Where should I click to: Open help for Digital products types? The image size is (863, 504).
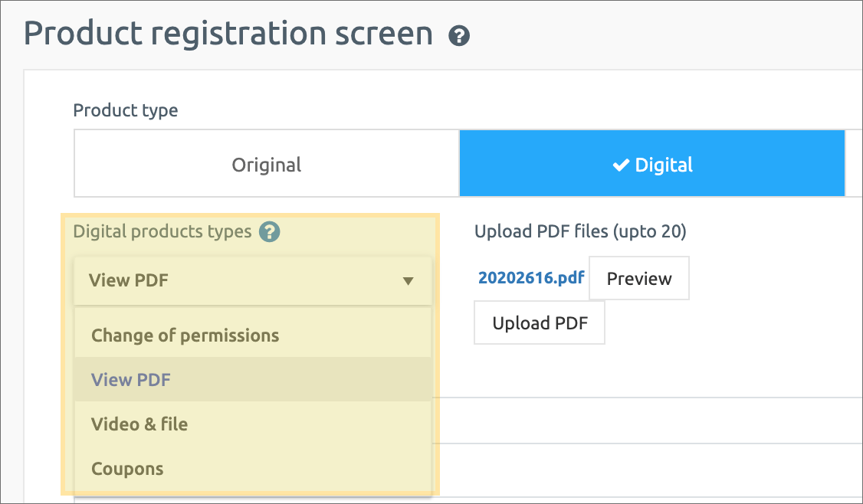[269, 231]
